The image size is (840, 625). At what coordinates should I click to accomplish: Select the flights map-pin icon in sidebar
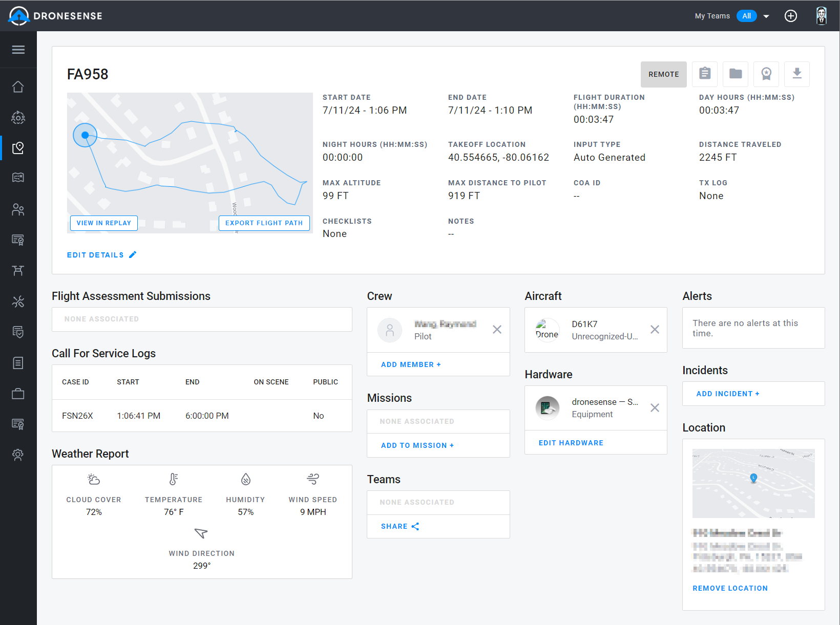[x=18, y=148]
